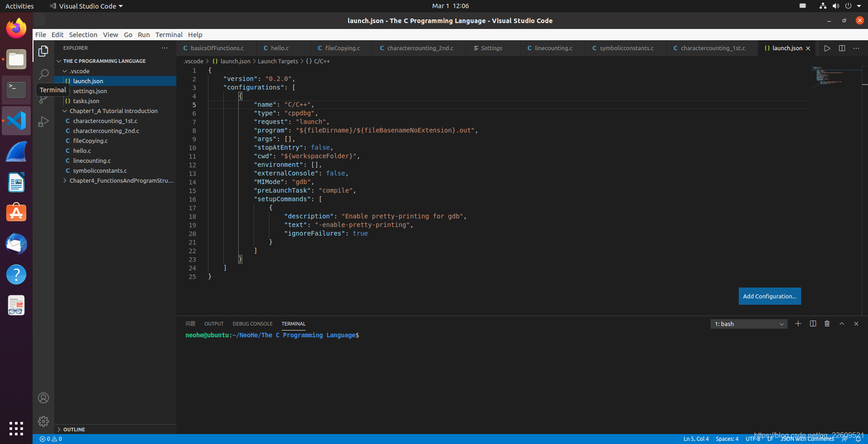
Task: Collapse THE C PROGRAMMING LANGUAGE section
Action: (104, 61)
